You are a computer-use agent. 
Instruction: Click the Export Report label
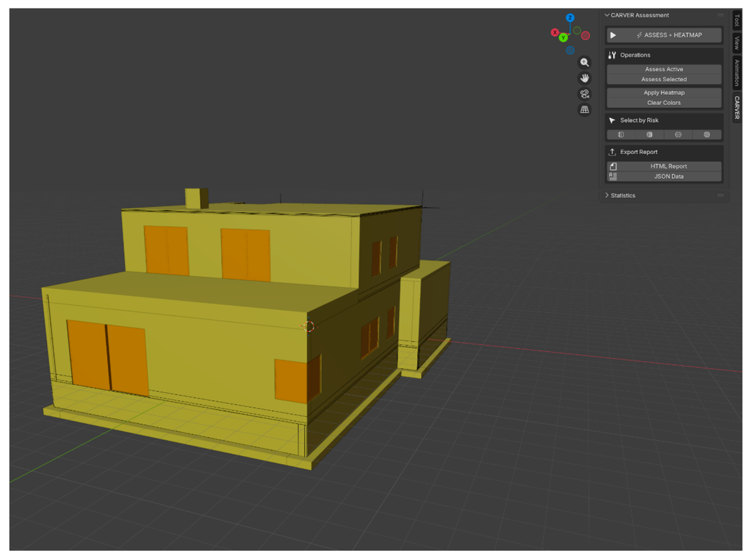(639, 152)
